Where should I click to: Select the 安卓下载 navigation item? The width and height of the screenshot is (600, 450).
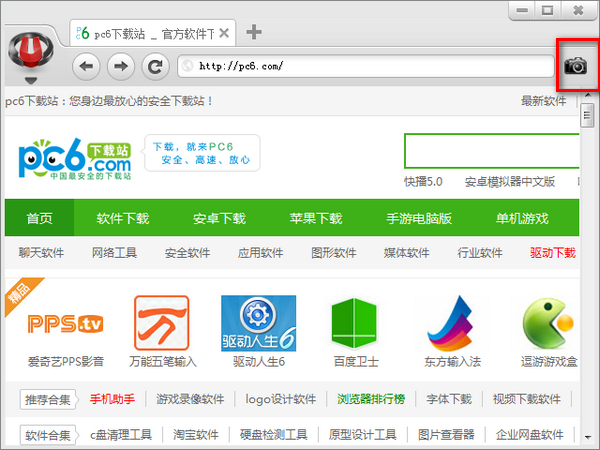[219, 218]
